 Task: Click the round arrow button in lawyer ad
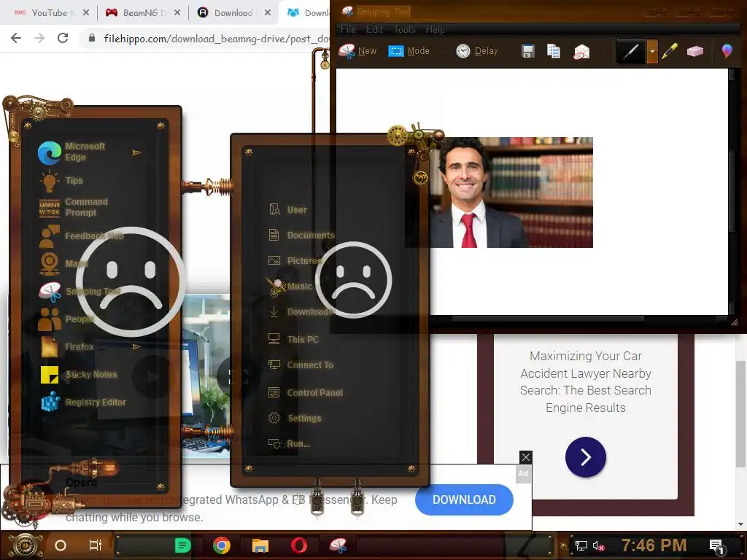[x=586, y=457]
